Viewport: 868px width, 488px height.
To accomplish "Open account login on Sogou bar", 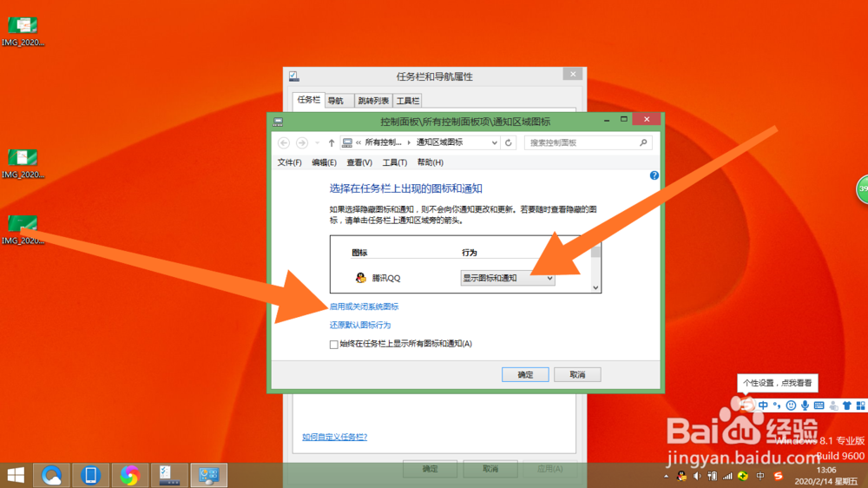I will coord(833,406).
